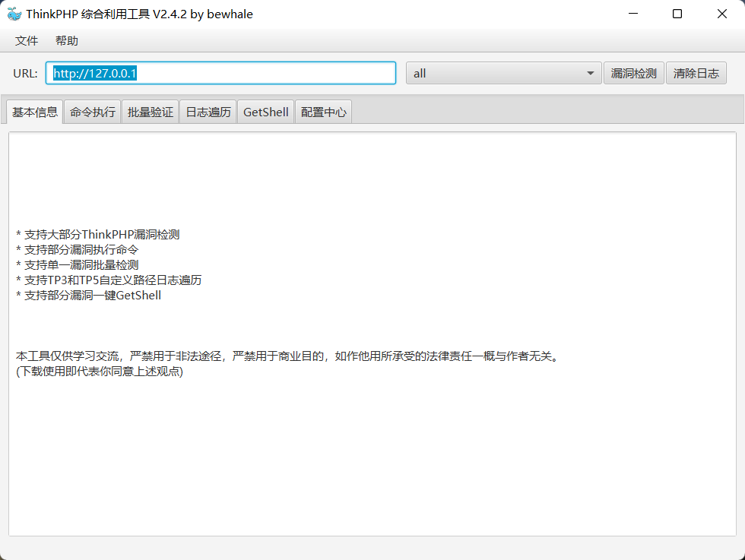745x560 pixels.
Task: Click the 'URL:' label
Action: click(25, 74)
